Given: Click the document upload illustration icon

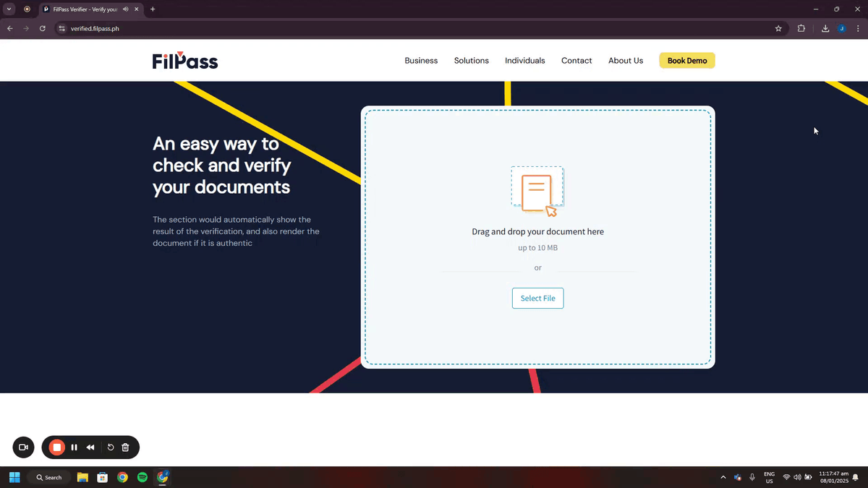Looking at the screenshot, I should pyautogui.click(x=537, y=192).
